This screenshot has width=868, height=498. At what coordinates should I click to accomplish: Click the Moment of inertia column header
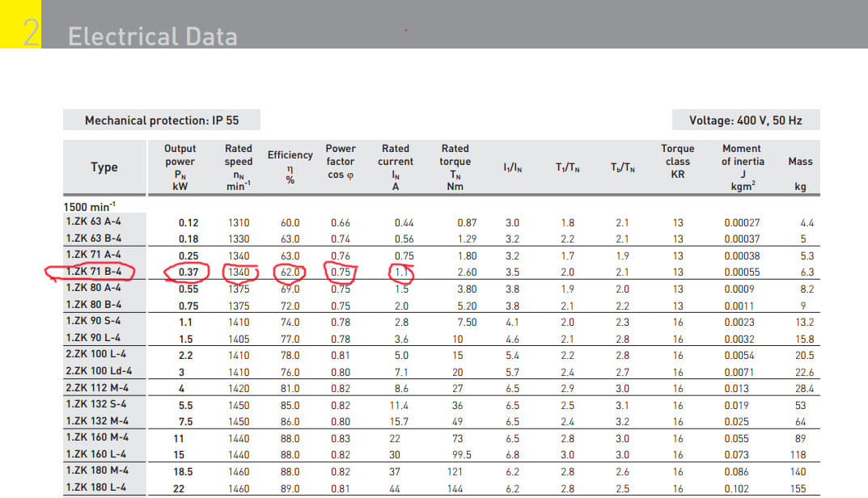pos(741,167)
